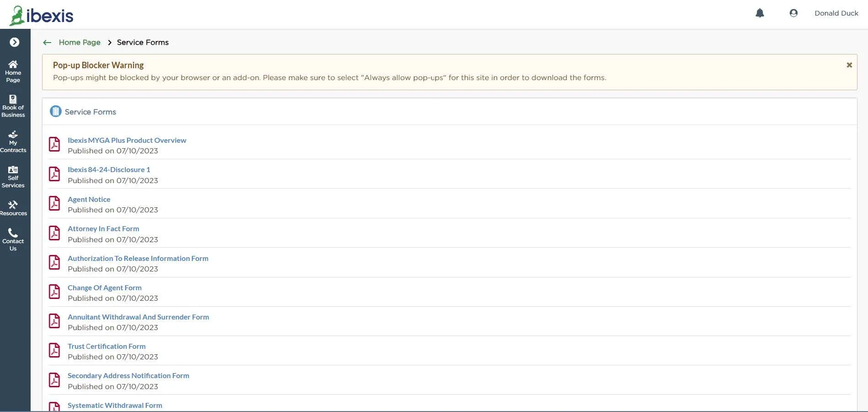Click the breadcrumb chevron separator
Viewport: 868px width, 412px height.
(109, 43)
